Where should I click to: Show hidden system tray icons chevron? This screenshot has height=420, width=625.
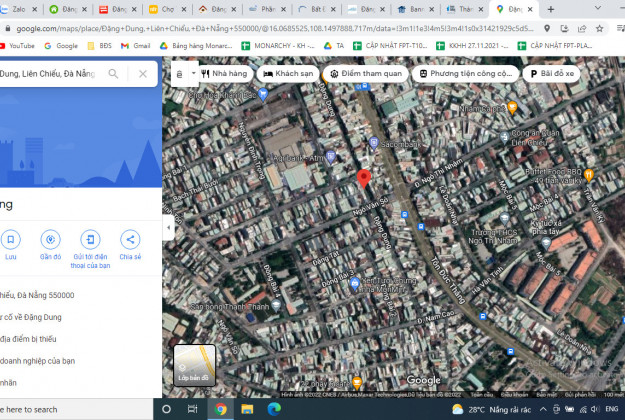[543, 409]
